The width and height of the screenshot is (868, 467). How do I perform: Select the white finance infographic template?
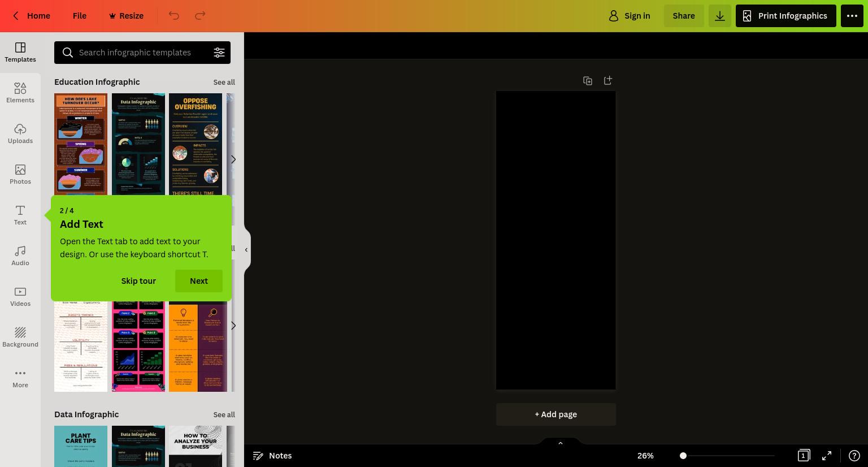81,346
